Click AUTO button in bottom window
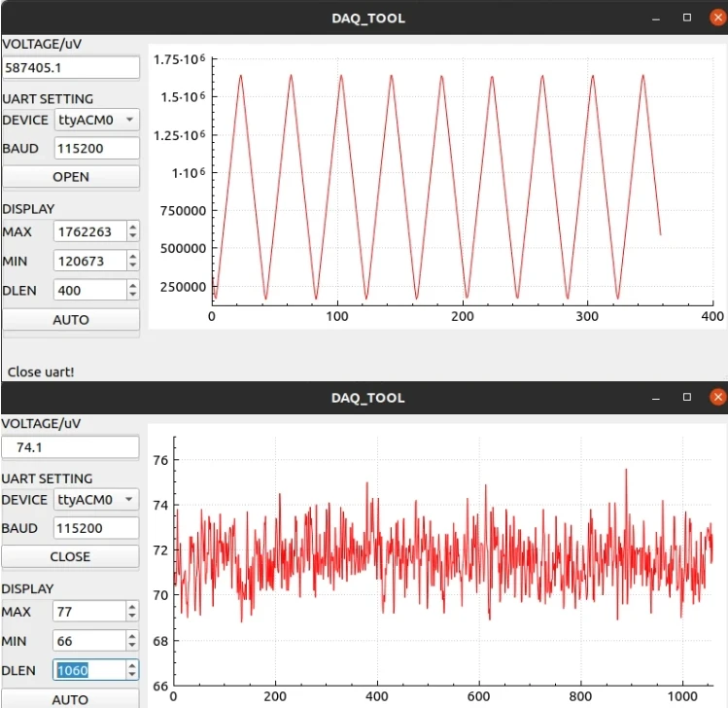 tap(70, 698)
